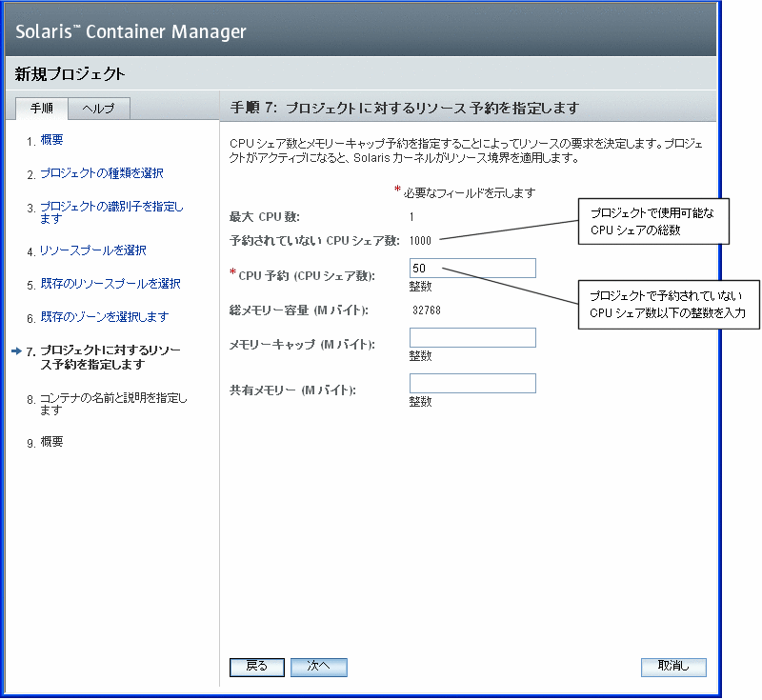Click the 総メモリー容量 value 32768
Viewport: 762px width, 700px height.
(x=426, y=310)
